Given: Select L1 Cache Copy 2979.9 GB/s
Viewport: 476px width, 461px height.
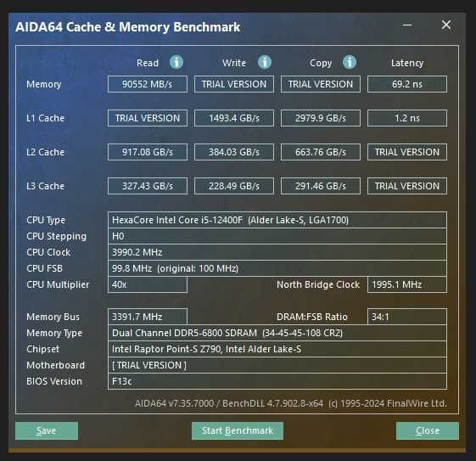Looking at the screenshot, I should click(x=321, y=118).
